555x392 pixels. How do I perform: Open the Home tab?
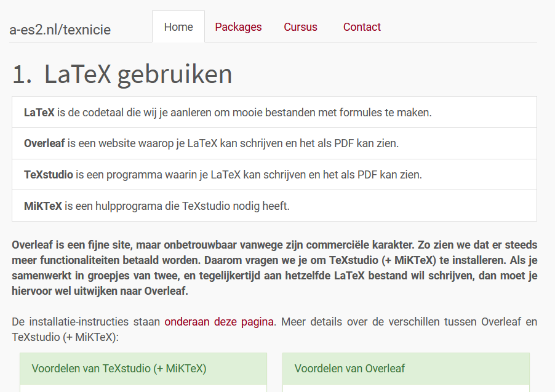pyautogui.click(x=178, y=27)
